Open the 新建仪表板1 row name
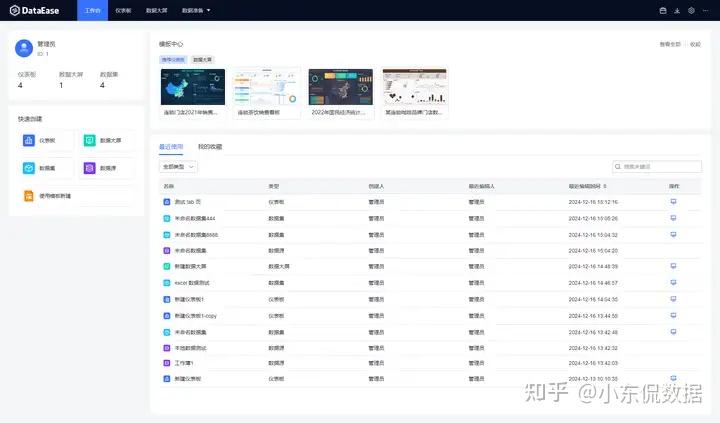Image resolution: width=720 pixels, height=423 pixels. 189,299
